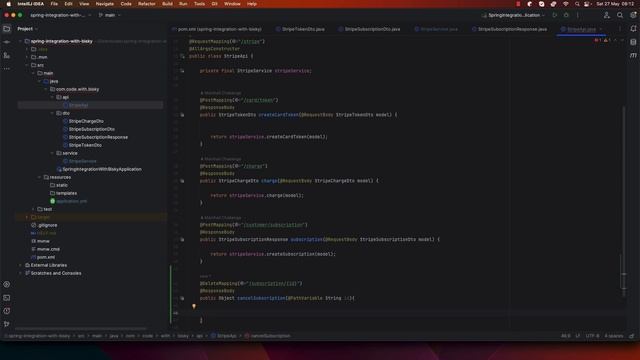640x360 pixels.
Task: Click gutter icon beside StripeApi class
Action: point(182,56)
